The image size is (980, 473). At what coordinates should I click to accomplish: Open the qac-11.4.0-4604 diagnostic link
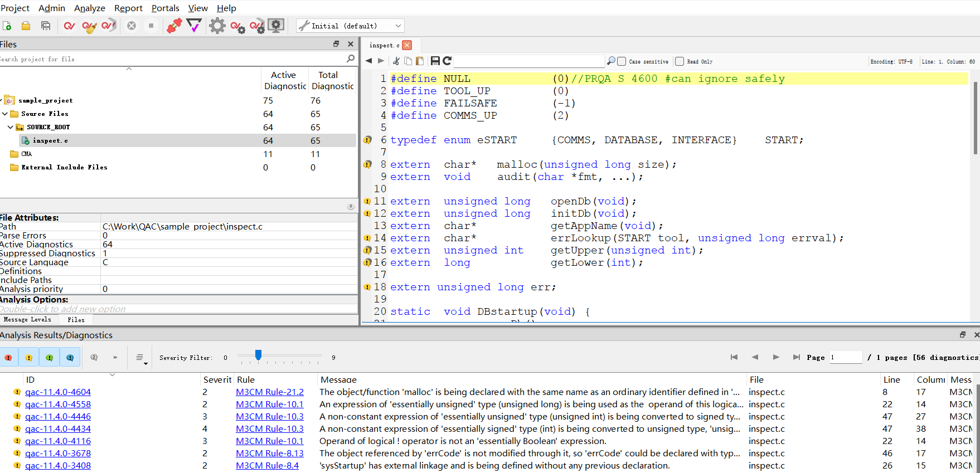pyautogui.click(x=58, y=392)
